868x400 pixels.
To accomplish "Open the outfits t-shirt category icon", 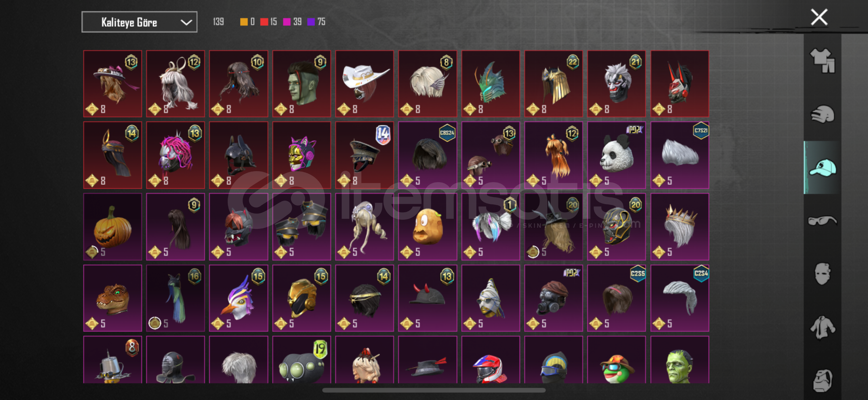I will click(822, 61).
